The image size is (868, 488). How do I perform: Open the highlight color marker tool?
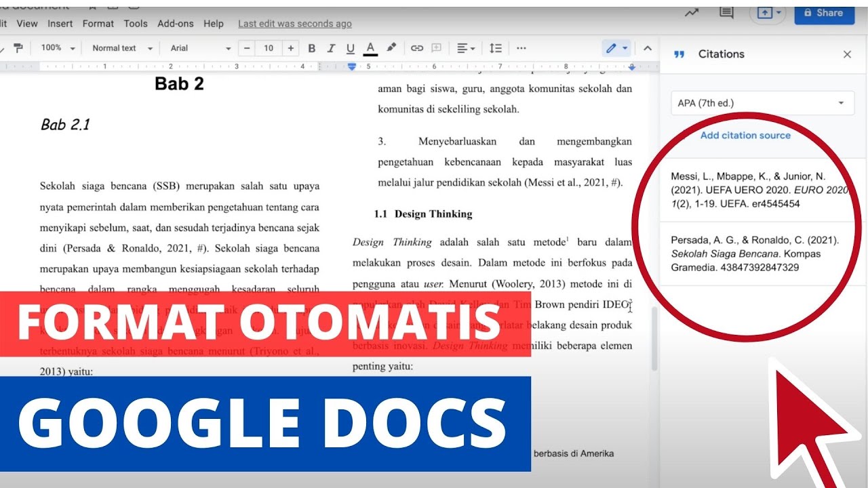[391, 48]
